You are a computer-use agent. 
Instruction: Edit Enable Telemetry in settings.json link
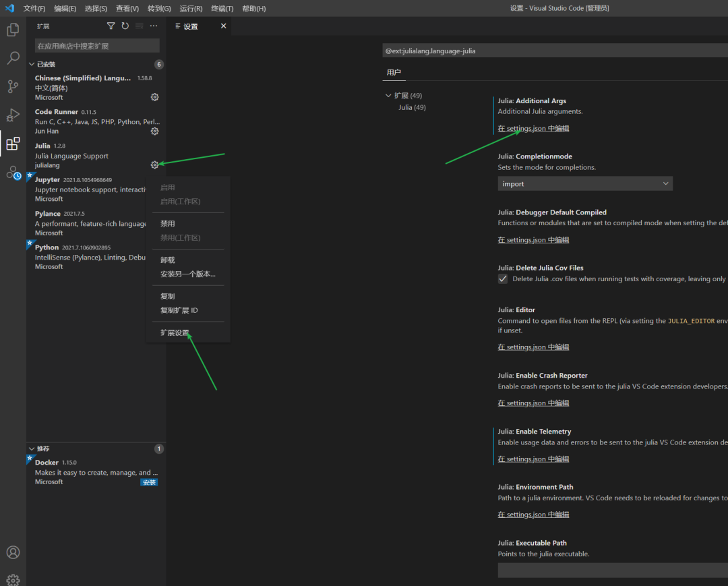tap(533, 459)
